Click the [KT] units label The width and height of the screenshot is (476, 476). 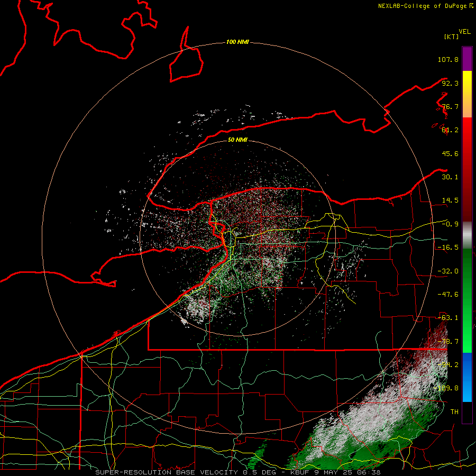pyautogui.click(x=451, y=36)
